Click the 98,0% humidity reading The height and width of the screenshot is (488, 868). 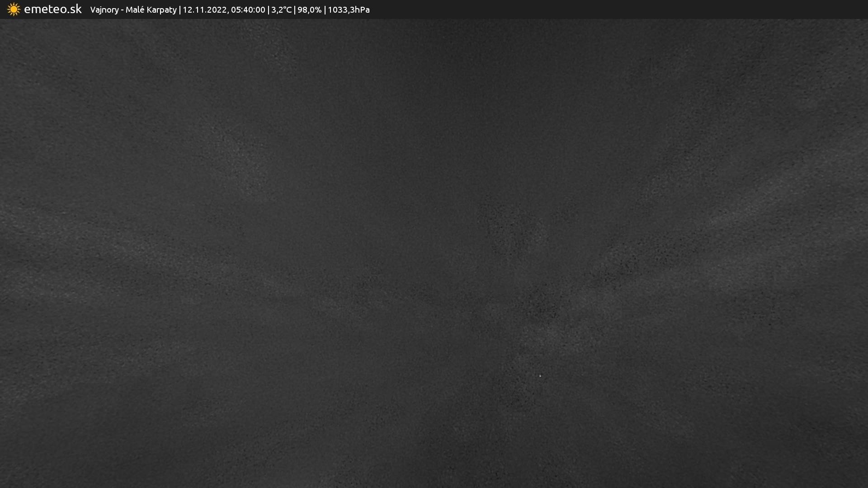[309, 10]
